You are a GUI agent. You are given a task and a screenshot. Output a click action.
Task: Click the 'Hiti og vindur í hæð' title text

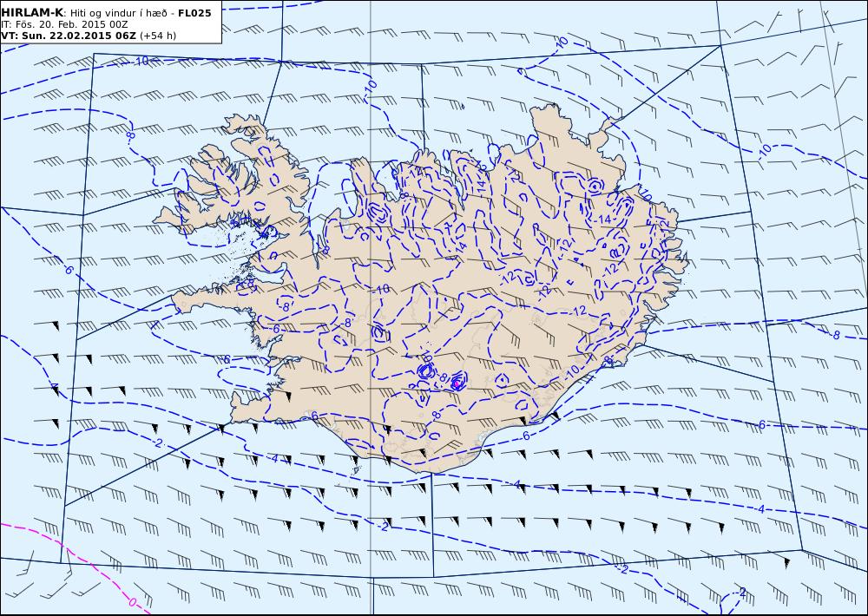[x=120, y=13]
